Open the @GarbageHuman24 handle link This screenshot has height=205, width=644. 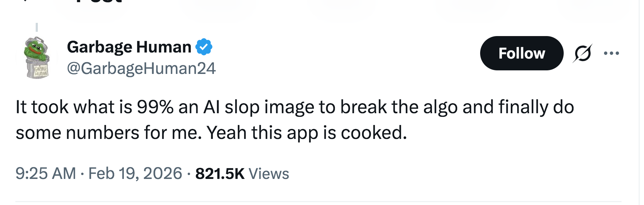pos(141,68)
